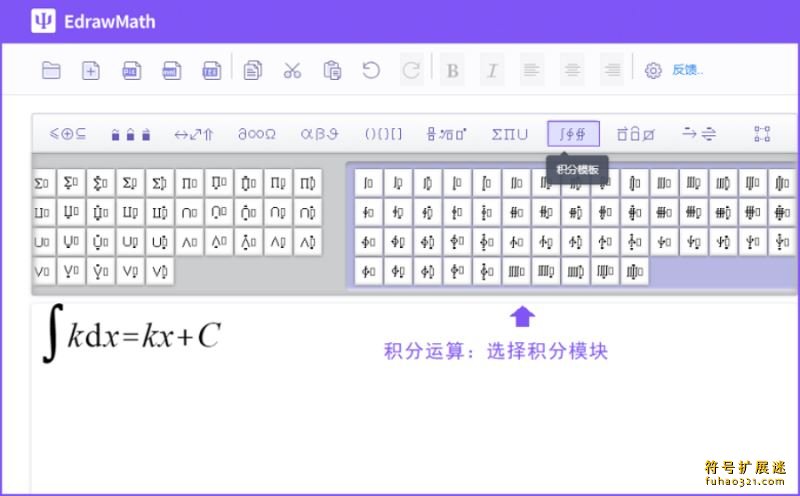The image size is (800, 496).
Task: Insert intersection ∩ with subscript and superscript limits
Action: pos(308,212)
